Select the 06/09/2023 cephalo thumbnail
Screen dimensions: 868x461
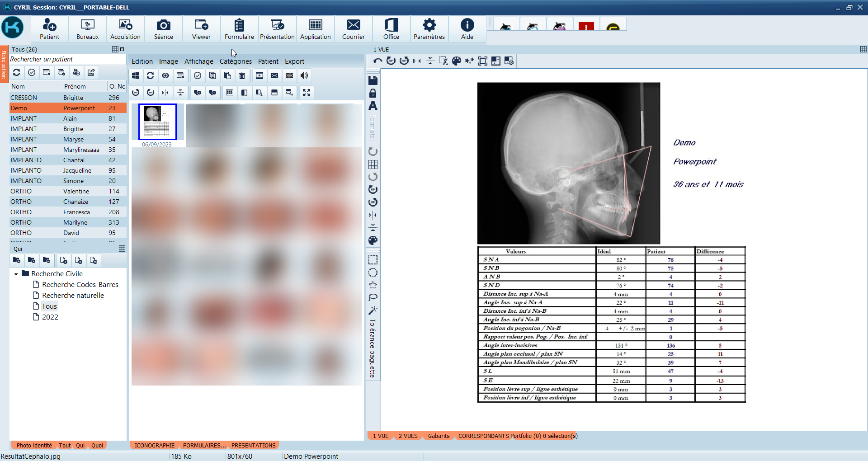point(157,121)
